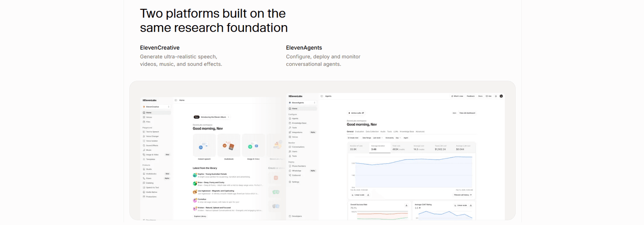Click the Feedback button
The width and height of the screenshot is (644, 225).
[x=470, y=96]
